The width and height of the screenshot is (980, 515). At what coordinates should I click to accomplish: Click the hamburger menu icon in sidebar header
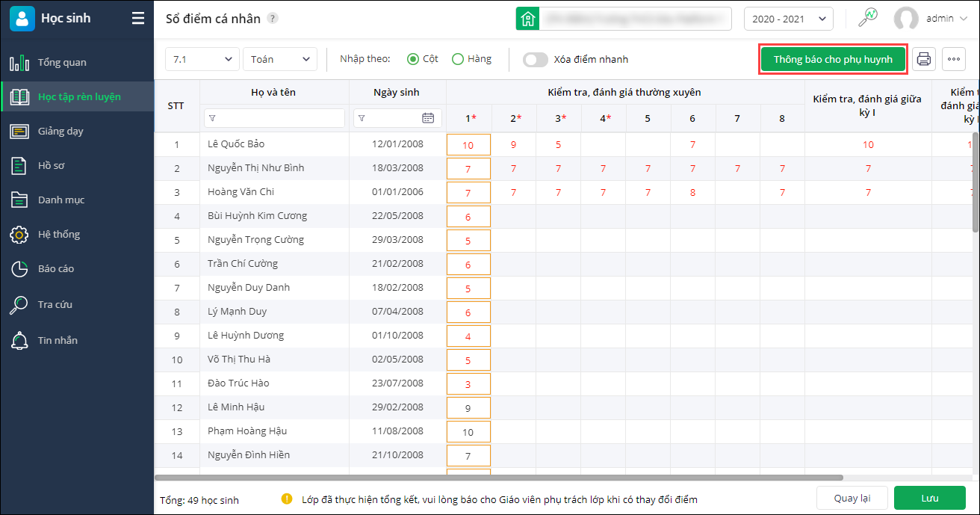(x=138, y=19)
